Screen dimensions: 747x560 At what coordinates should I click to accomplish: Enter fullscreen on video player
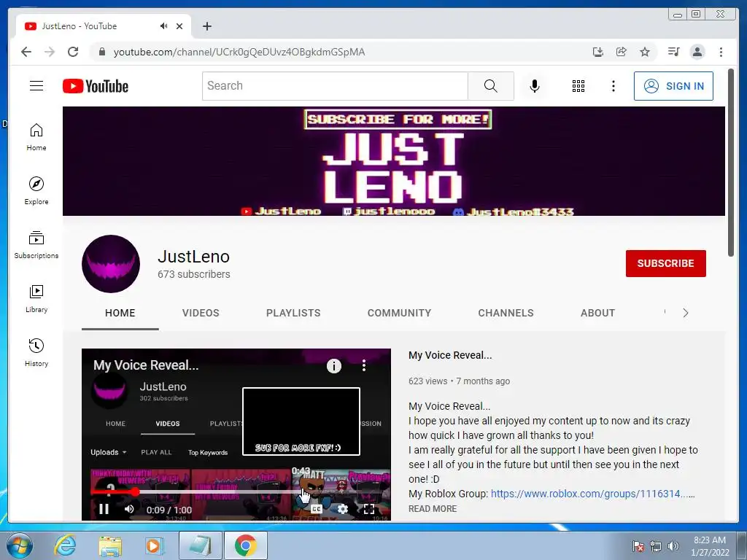click(x=368, y=509)
